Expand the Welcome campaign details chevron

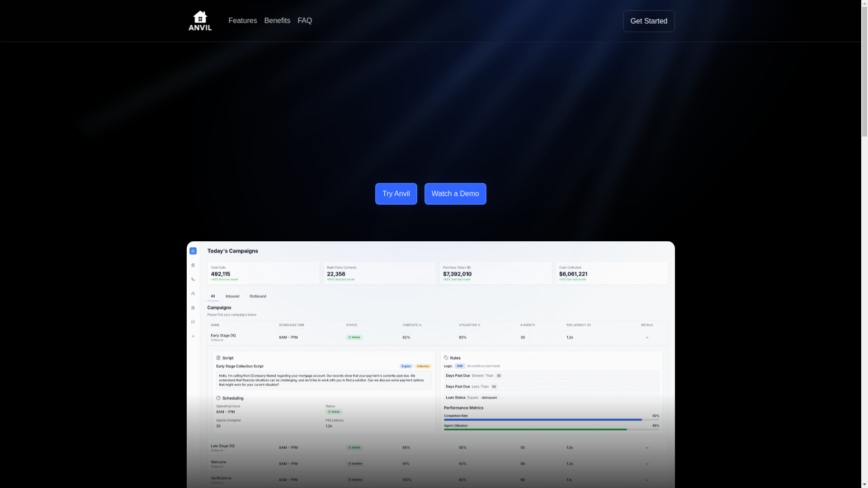pyautogui.click(x=647, y=464)
